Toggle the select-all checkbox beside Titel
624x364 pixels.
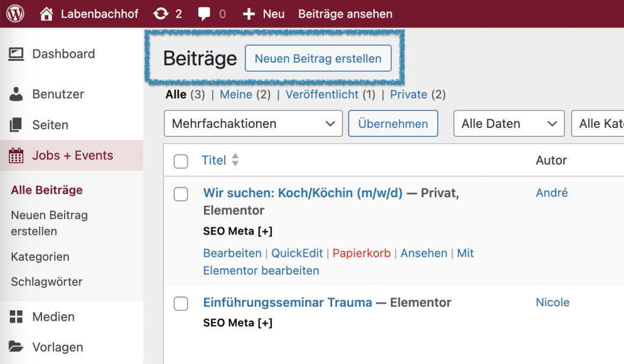click(x=181, y=161)
